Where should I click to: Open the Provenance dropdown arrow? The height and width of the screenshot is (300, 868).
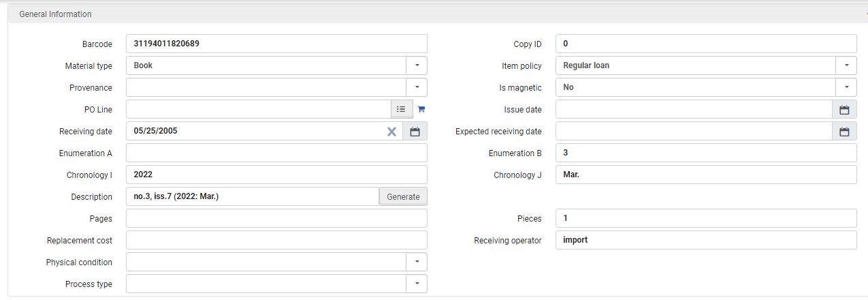(417, 87)
